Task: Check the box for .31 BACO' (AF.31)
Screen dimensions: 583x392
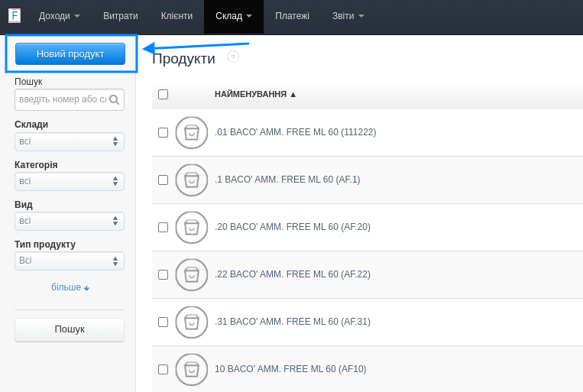Action: tap(163, 322)
